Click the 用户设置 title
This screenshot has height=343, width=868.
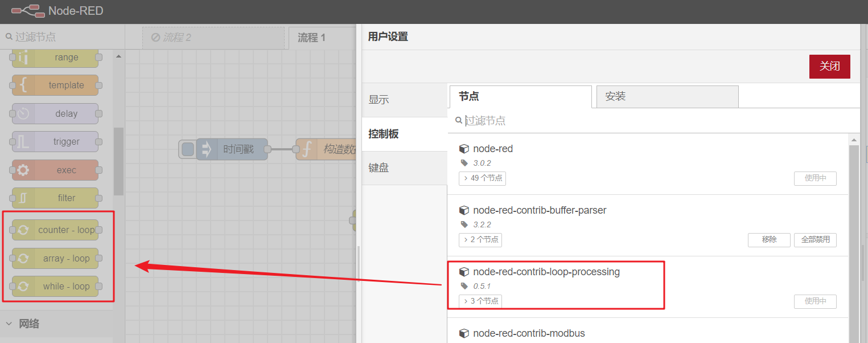388,37
